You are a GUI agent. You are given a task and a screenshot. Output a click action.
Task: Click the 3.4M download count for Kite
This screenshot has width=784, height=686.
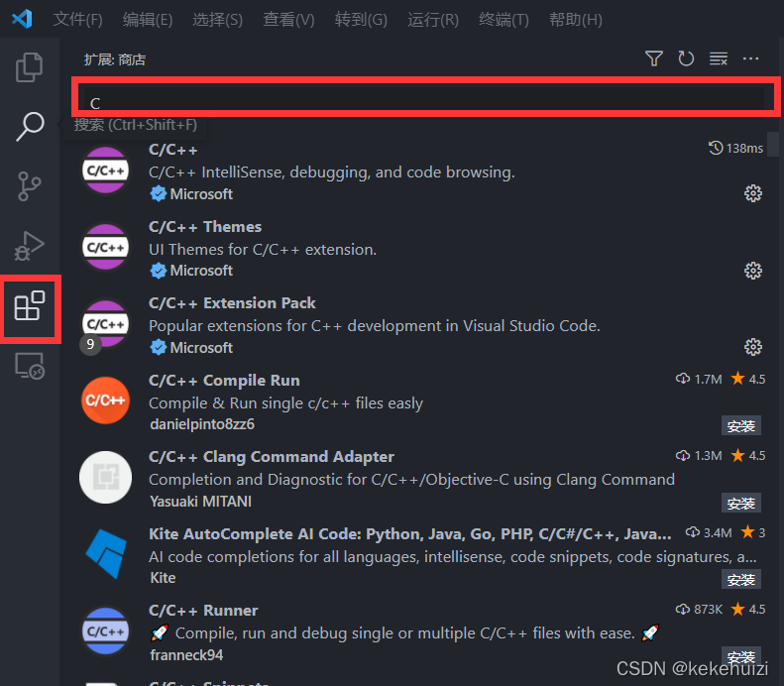(718, 533)
